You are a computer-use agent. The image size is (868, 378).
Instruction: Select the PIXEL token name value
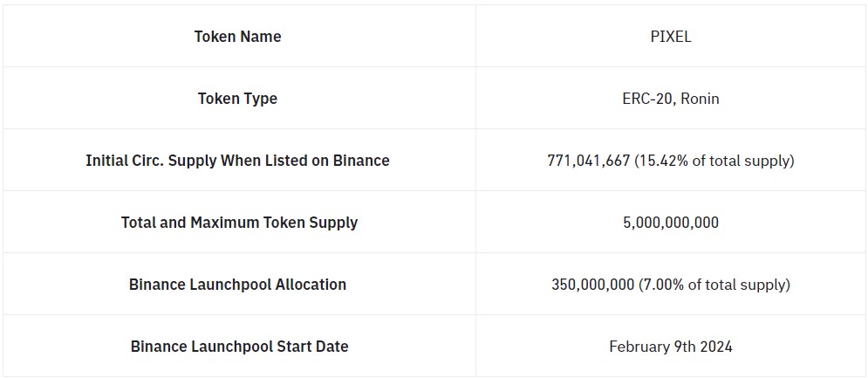tap(671, 37)
